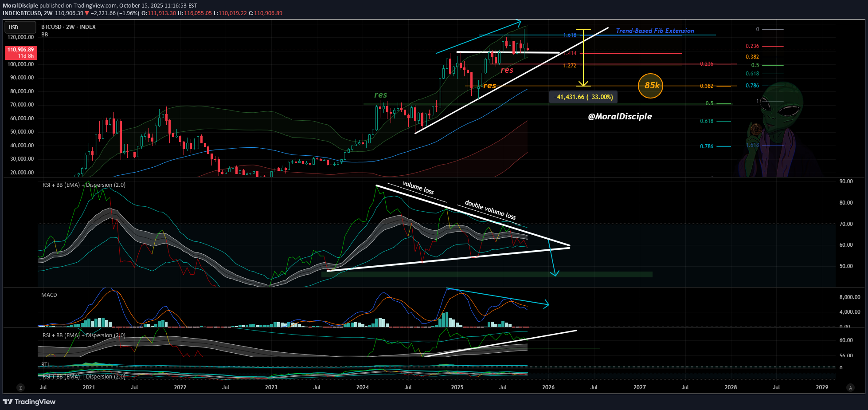
Task: Click the Trend-Based Fib Extension label
Action: point(655,31)
